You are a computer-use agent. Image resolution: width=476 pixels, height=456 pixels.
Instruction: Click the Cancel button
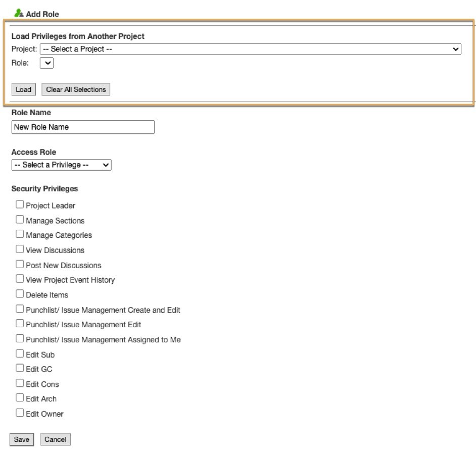[x=55, y=439]
